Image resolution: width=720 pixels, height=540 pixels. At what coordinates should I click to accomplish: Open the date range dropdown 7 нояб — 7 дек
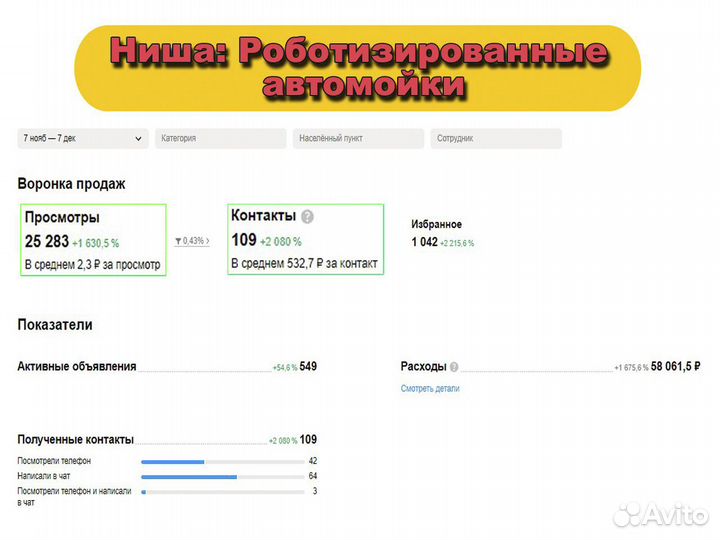click(x=83, y=138)
